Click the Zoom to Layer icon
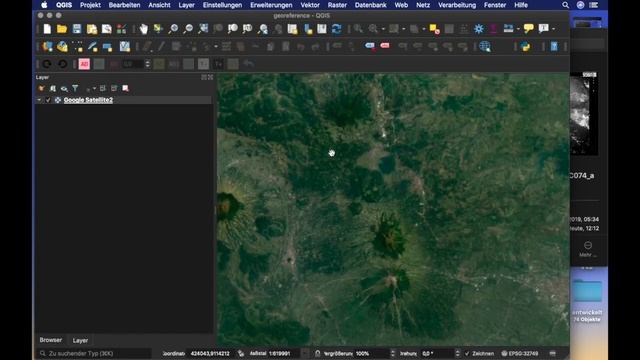 pyautogui.click(x=233, y=29)
